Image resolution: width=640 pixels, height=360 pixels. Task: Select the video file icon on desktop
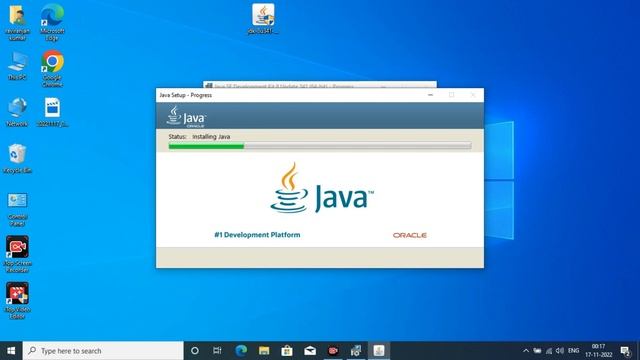pos(52,112)
